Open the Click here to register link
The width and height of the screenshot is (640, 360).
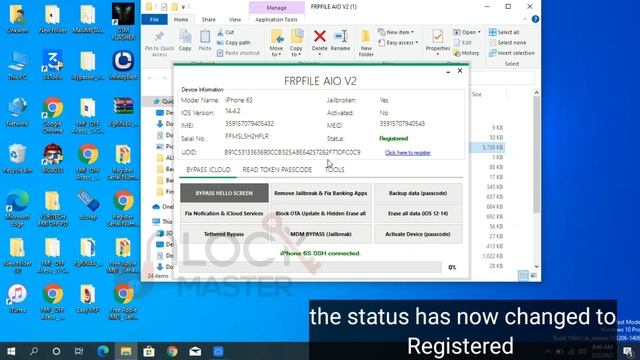(x=407, y=153)
